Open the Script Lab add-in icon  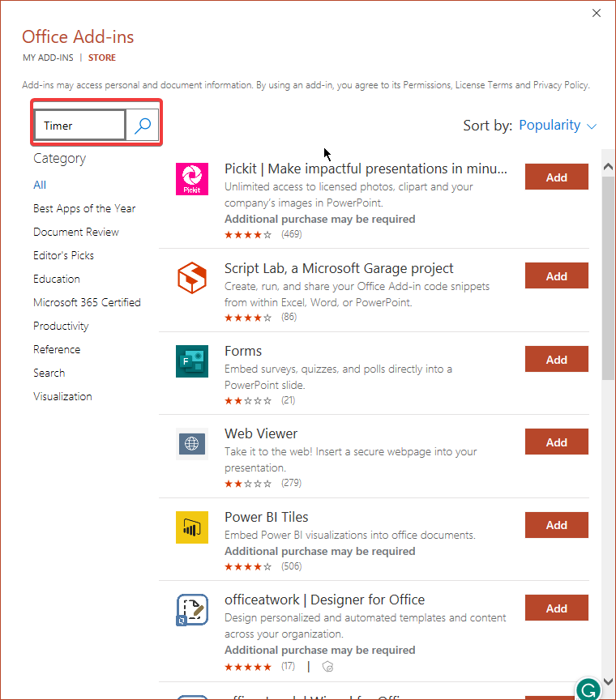tap(192, 278)
